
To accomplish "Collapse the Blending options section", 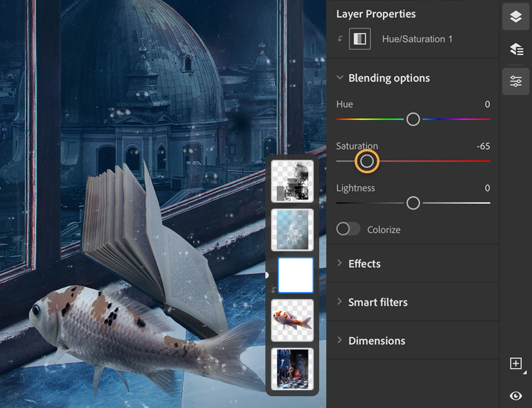I will point(340,77).
